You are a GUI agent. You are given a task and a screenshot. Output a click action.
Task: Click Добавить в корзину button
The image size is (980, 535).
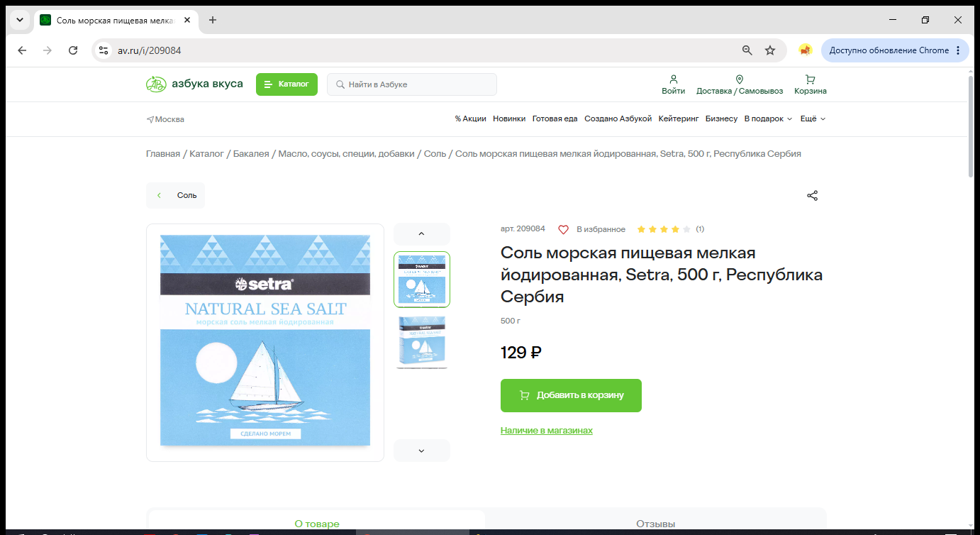pos(571,395)
